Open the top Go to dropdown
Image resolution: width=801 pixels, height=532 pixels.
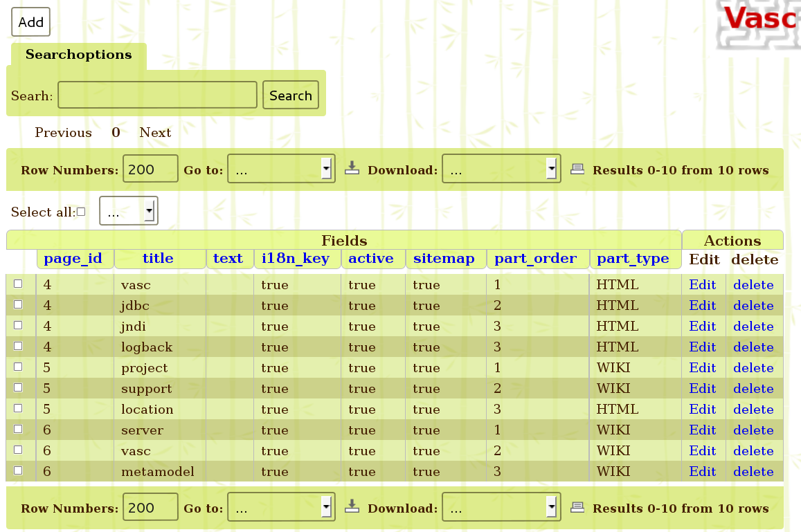pos(281,169)
